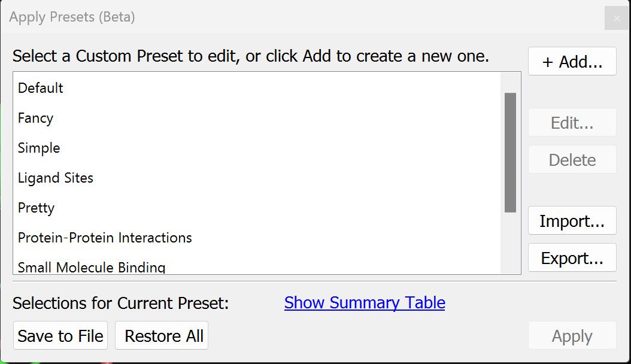Click Export to save a preset file
Viewport: 631px width, 364px height.
(571, 257)
